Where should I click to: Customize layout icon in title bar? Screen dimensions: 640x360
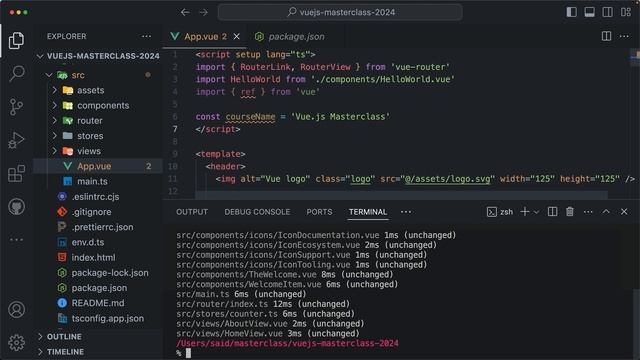pyautogui.click(x=626, y=12)
